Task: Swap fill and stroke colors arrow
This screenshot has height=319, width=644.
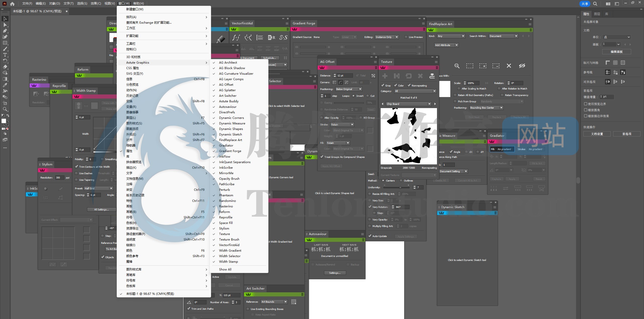Action: coord(8,116)
